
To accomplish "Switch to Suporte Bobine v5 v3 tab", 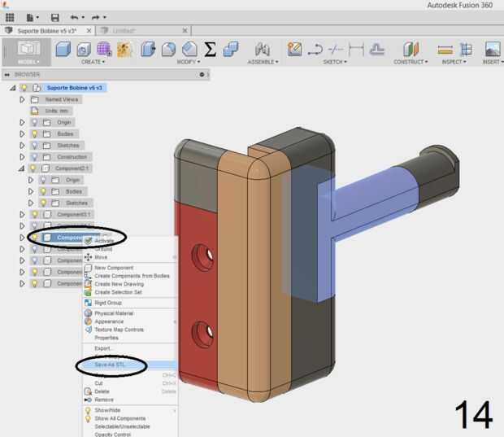I will [46, 31].
